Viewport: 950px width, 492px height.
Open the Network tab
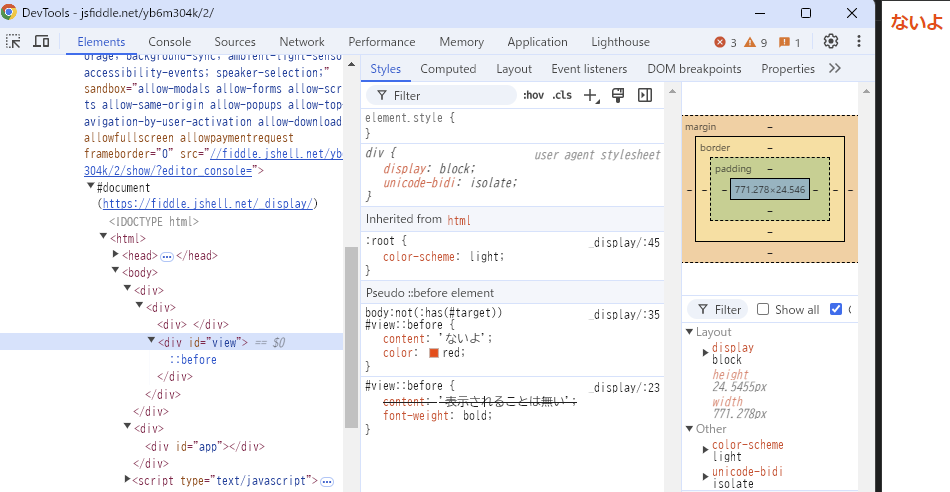(302, 42)
